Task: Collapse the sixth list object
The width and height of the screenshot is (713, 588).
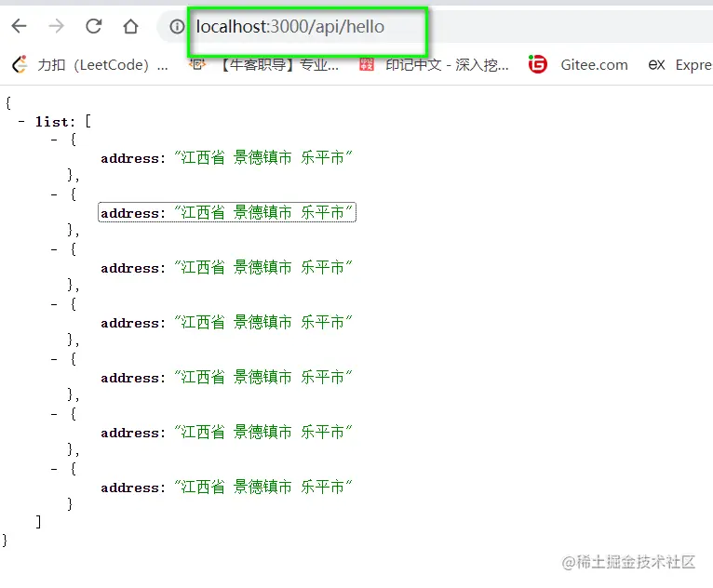Action: [x=54, y=414]
